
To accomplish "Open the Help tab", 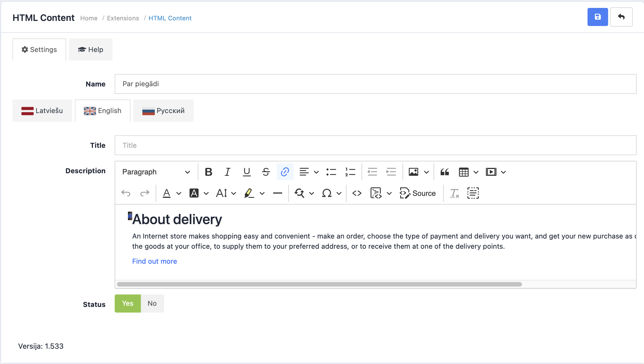I will pyautogui.click(x=90, y=50).
